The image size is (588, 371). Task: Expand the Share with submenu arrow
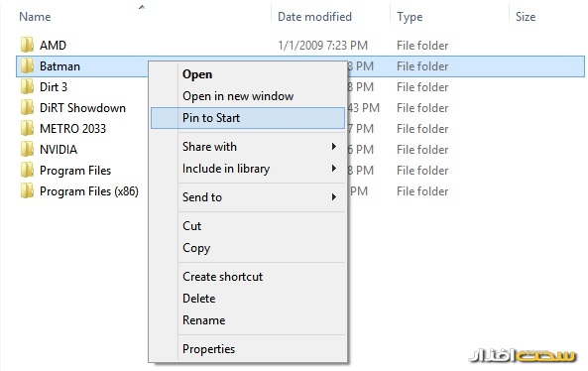tap(334, 146)
